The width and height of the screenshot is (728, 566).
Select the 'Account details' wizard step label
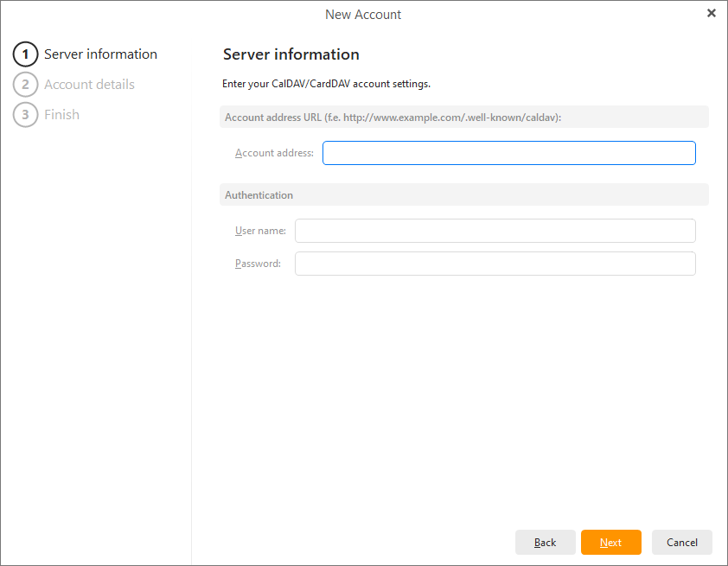[x=89, y=85]
